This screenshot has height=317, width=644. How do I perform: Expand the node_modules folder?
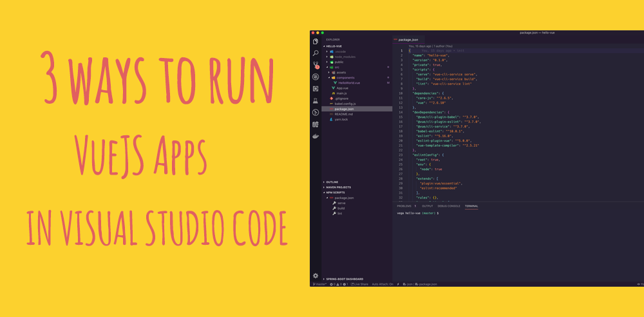pos(346,57)
